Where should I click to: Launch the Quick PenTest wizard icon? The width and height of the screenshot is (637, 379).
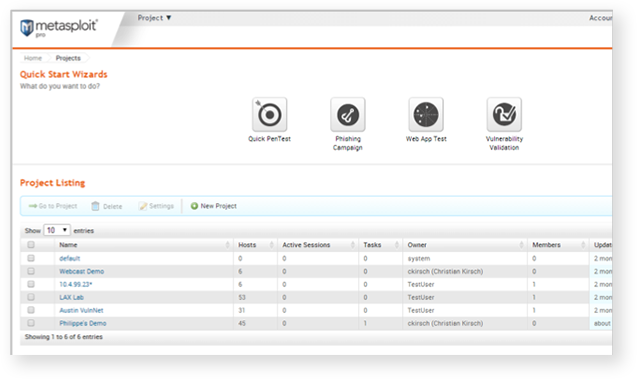269,114
